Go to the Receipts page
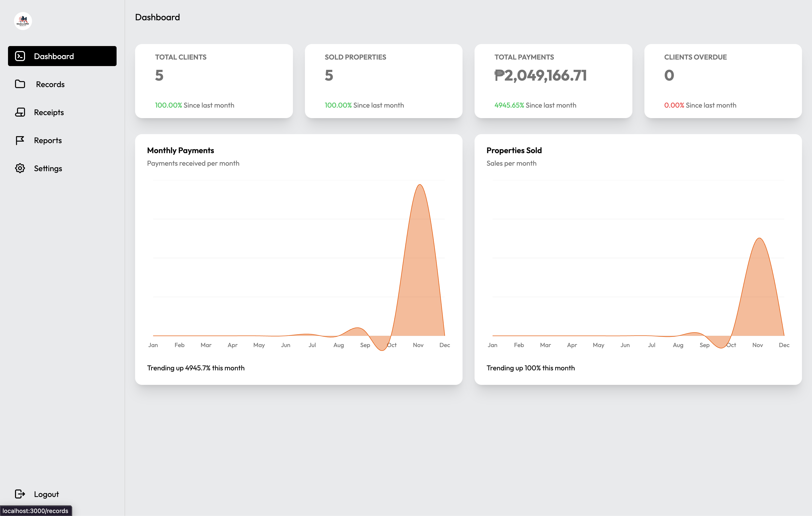 [49, 112]
